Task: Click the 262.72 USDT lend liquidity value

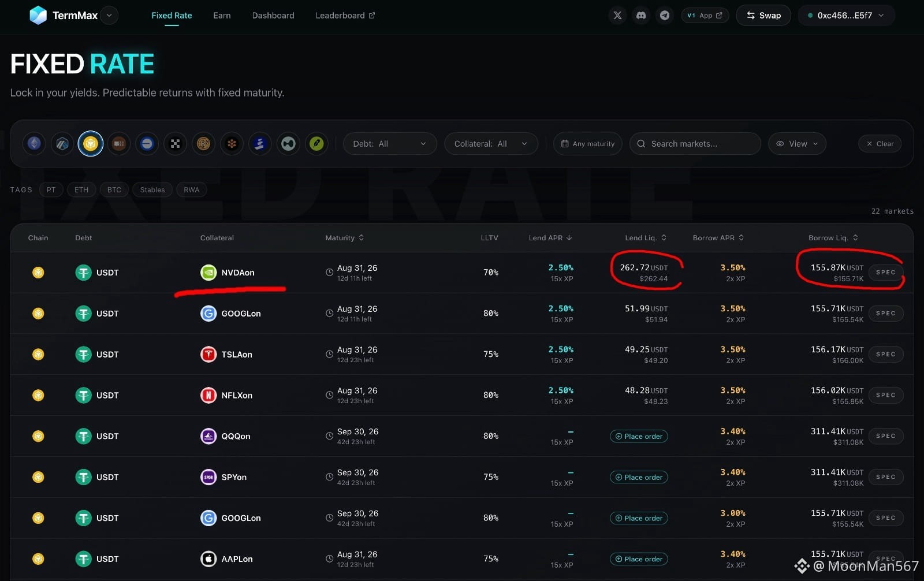Action: 644,268
